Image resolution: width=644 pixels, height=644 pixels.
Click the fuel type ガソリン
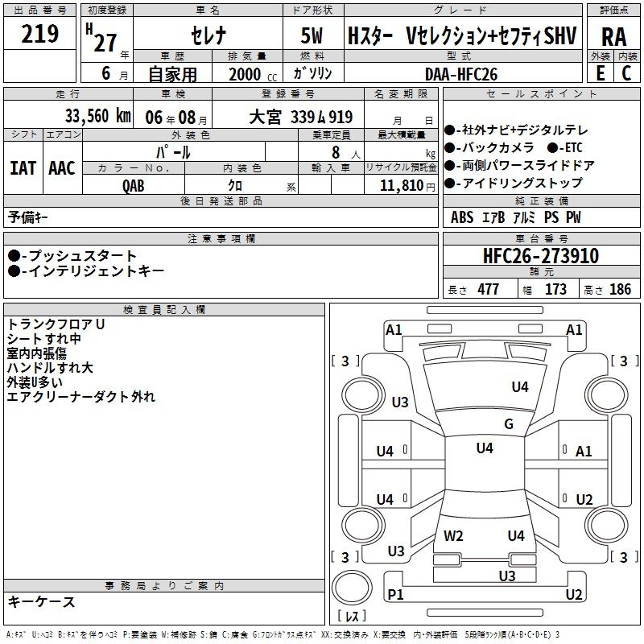tap(312, 73)
